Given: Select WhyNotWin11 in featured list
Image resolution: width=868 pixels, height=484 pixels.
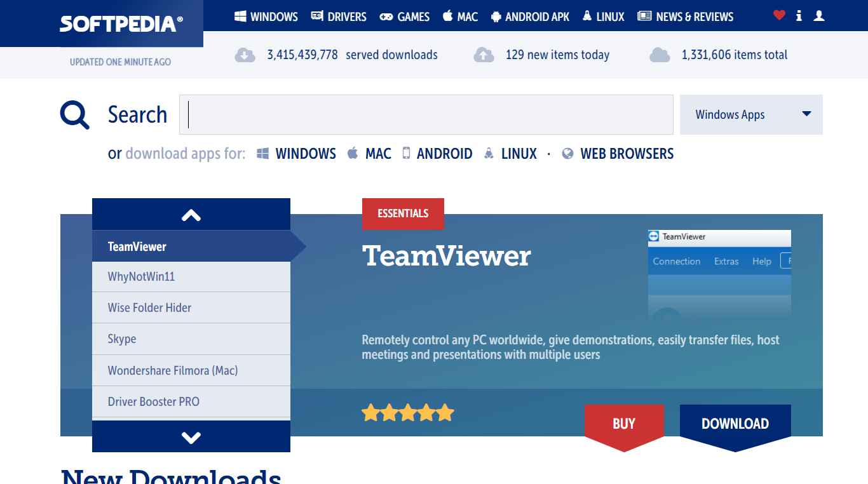Looking at the screenshot, I should (191, 277).
